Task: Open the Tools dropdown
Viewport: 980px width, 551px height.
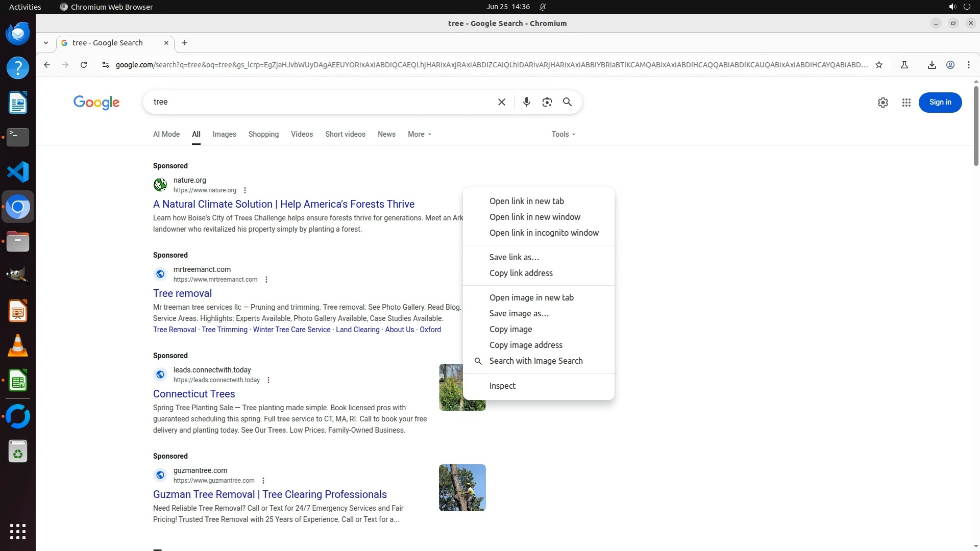Action: point(563,134)
